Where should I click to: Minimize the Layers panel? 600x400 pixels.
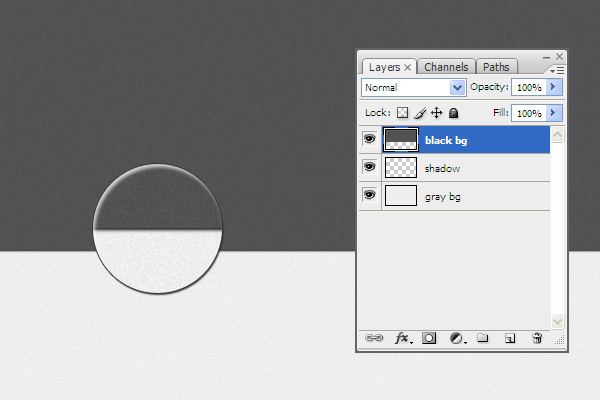click(546, 57)
